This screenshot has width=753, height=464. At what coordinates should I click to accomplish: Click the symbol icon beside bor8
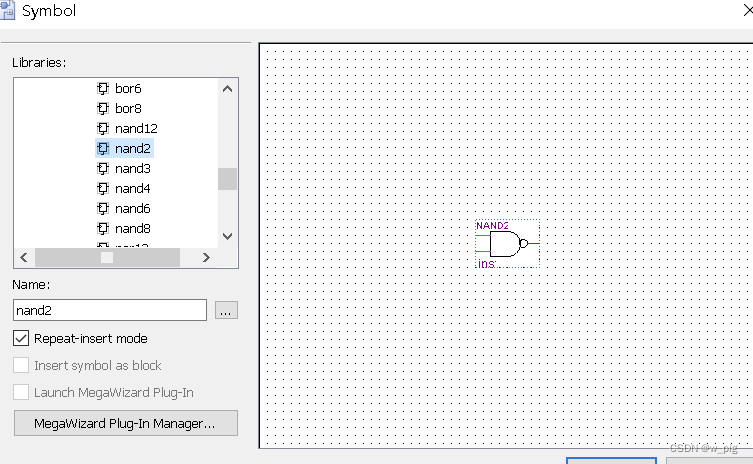point(103,109)
